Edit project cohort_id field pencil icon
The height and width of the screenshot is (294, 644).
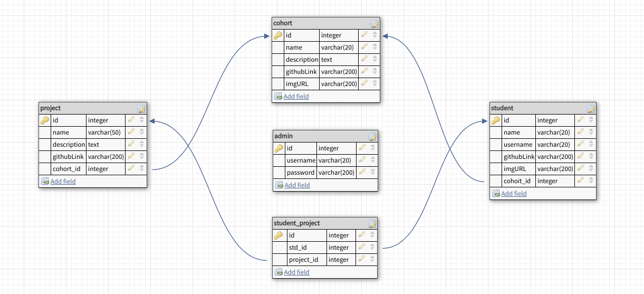[x=131, y=168]
